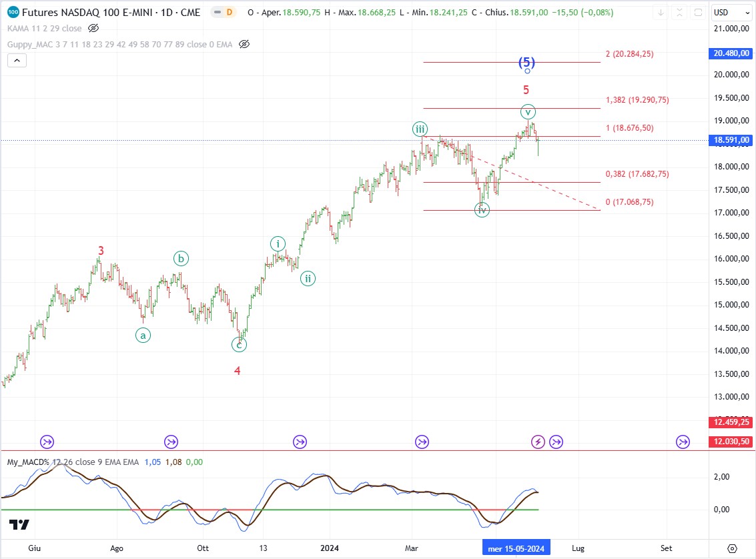Select the circled ii wave label
This screenshot has height=559, width=756.
coord(308,279)
